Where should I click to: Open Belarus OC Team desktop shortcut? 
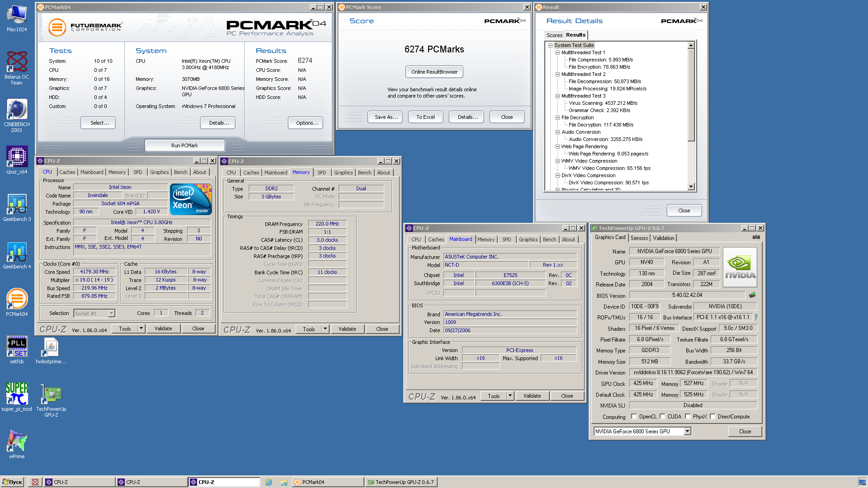coord(17,68)
